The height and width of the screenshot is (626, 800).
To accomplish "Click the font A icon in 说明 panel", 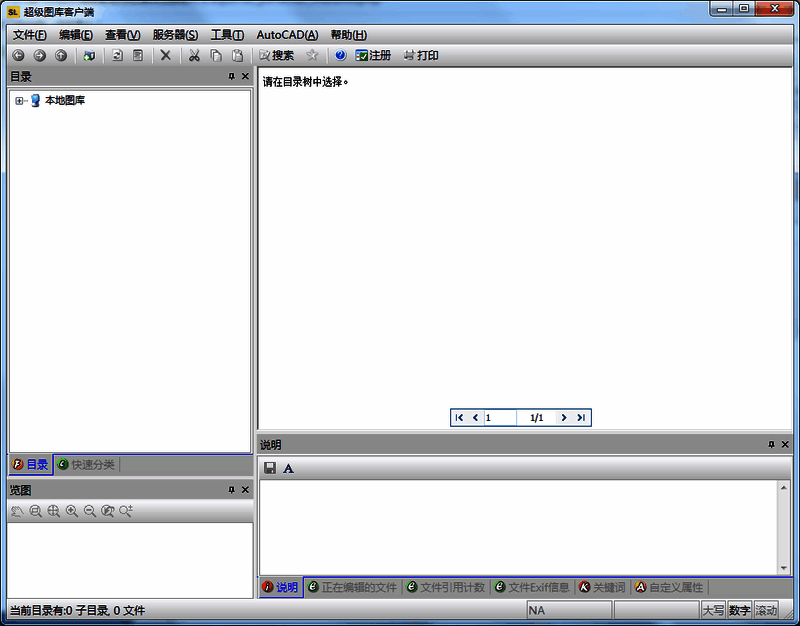I will (x=289, y=468).
